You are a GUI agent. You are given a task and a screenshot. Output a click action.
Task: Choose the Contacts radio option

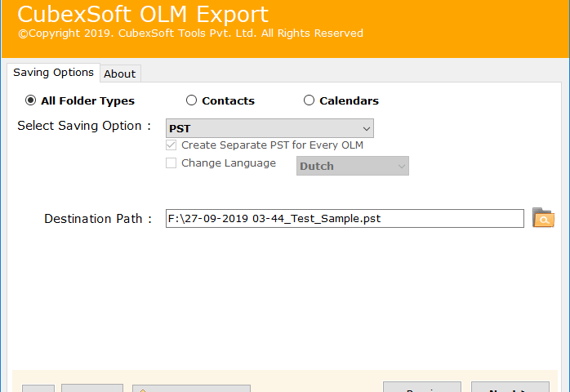pyautogui.click(x=191, y=100)
